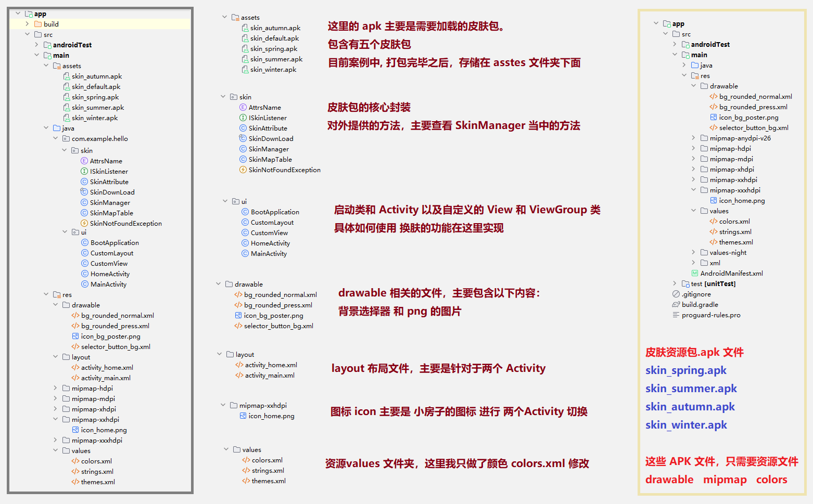813x504 pixels.
Task: Select strings.xml in left project tree
Action: pyautogui.click(x=97, y=471)
